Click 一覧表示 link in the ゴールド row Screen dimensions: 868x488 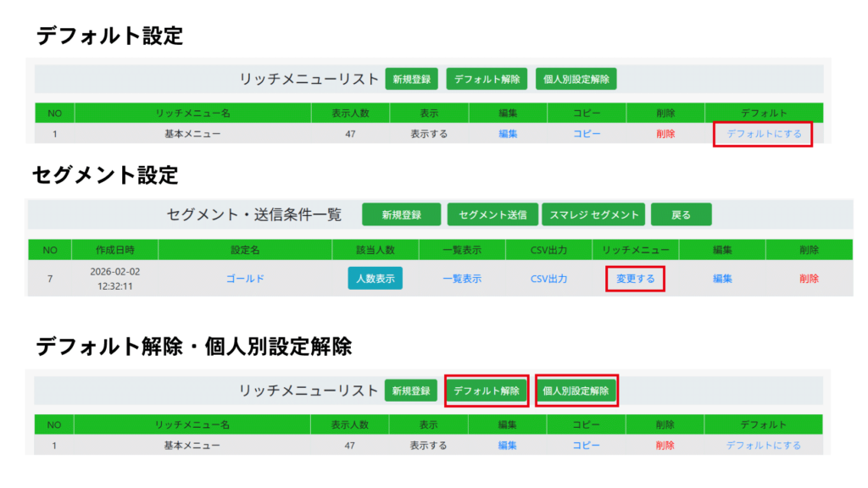click(x=462, y=279)
